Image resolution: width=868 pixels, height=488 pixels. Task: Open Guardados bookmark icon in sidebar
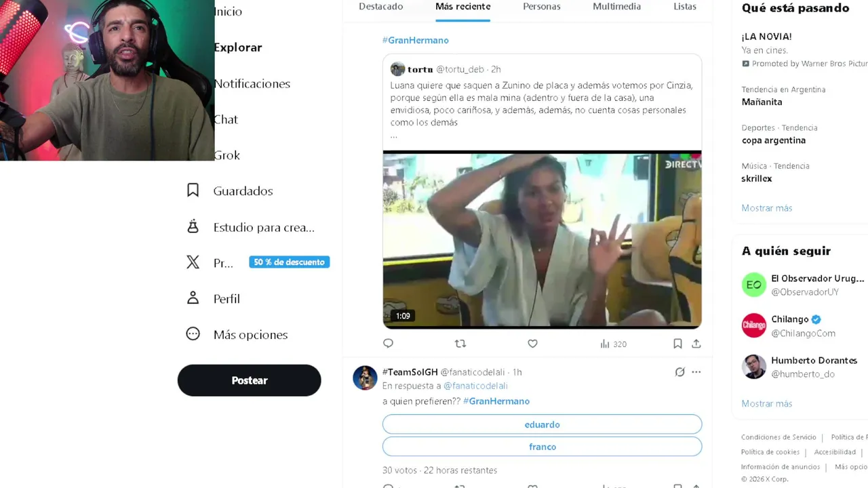coord(193,190)
